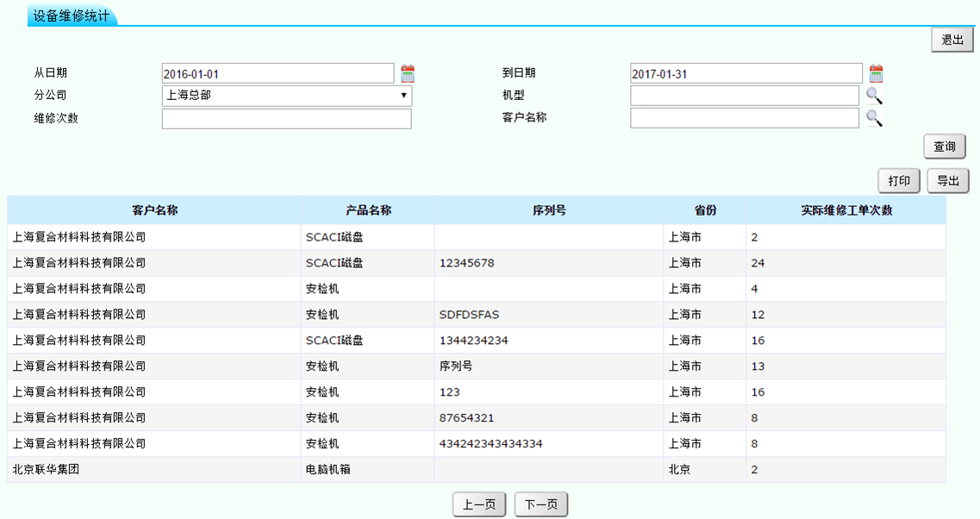
Task: Click product cell 电脑机箱
Action: (x=368, y=470)
